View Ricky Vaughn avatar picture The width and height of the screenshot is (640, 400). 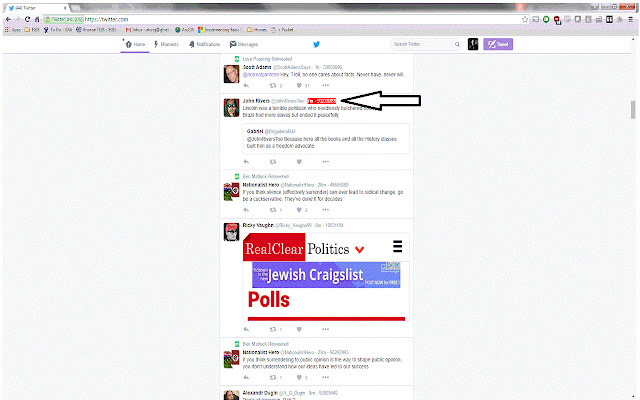pyautogui.click(x=231, y=232)
